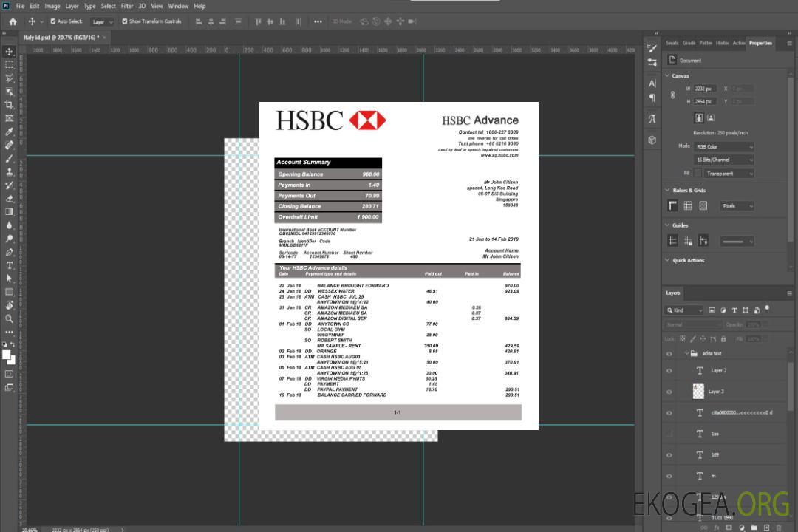The height and width of the screenshot is (532, 798).
Task: Toggle the Auto-Select checkbox
Action: [53, 21]
